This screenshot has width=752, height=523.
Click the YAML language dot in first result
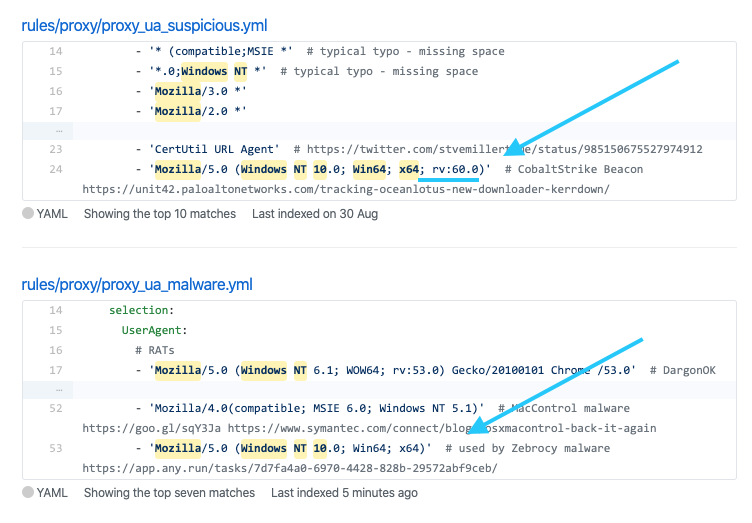tap(28, 213)
